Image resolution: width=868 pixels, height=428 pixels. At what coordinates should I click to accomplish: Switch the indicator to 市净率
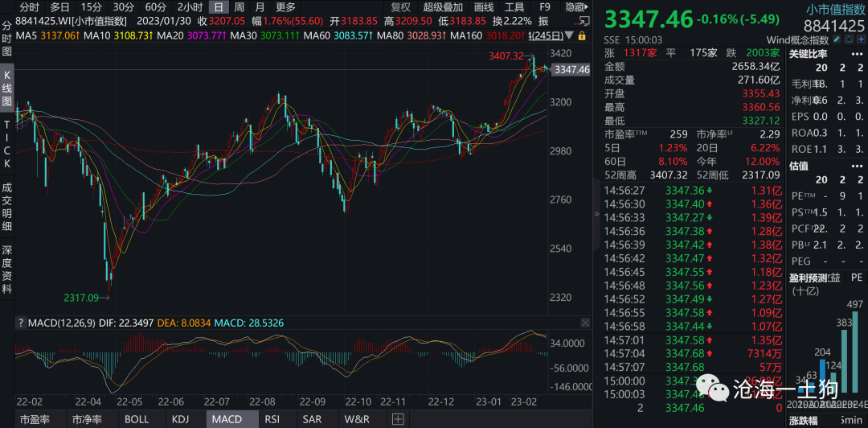click(x=88, y=419)
